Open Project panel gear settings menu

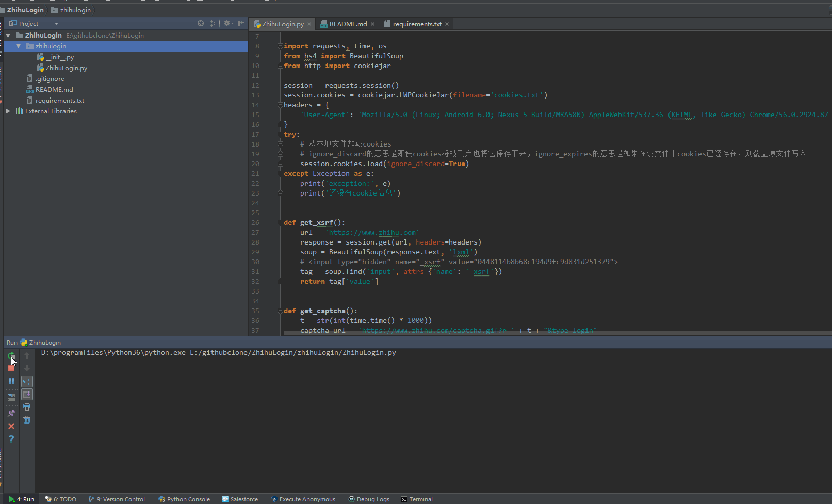click(227, 24)
